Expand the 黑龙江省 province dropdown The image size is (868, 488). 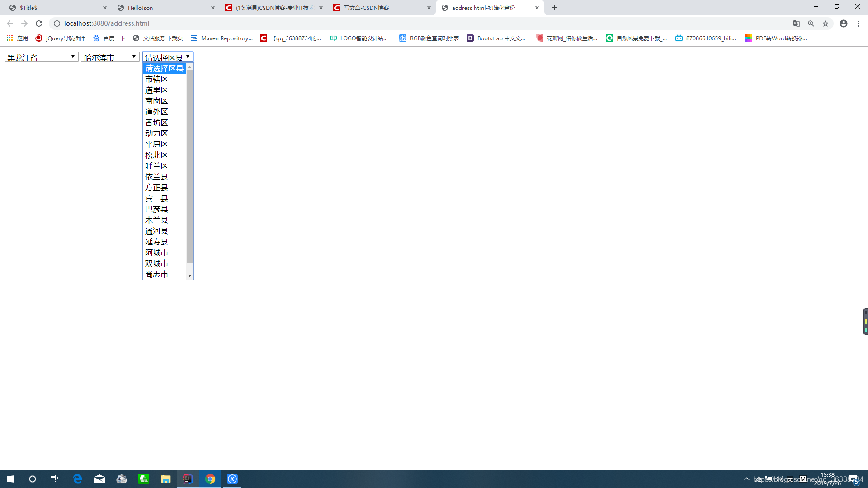pos(41,57)
